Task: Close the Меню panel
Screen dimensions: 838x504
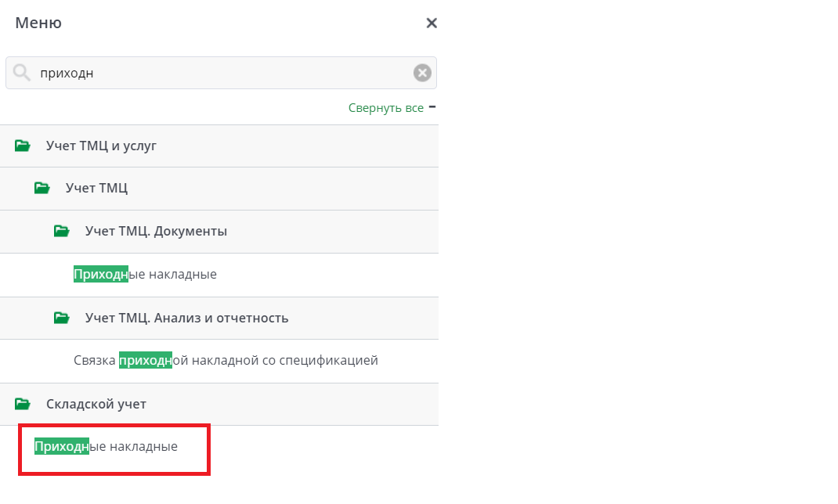Action: point(431,23)
